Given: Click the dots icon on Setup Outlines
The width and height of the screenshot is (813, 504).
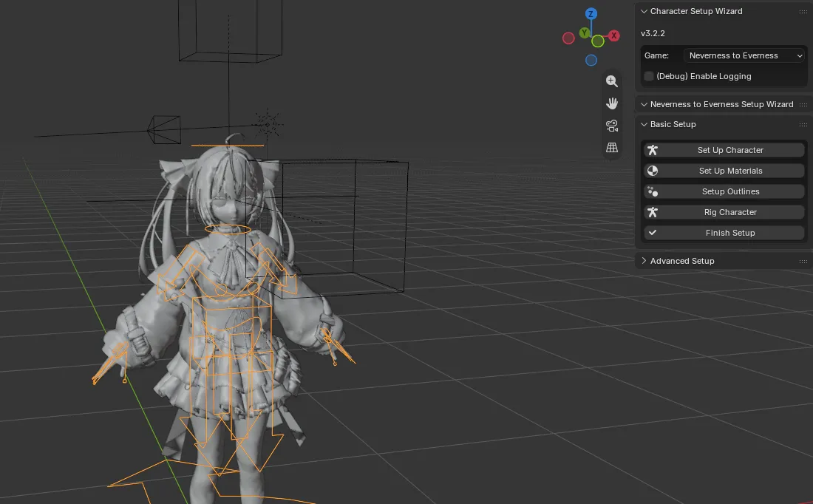Looking at the screenshot, I should click(653, 191).
